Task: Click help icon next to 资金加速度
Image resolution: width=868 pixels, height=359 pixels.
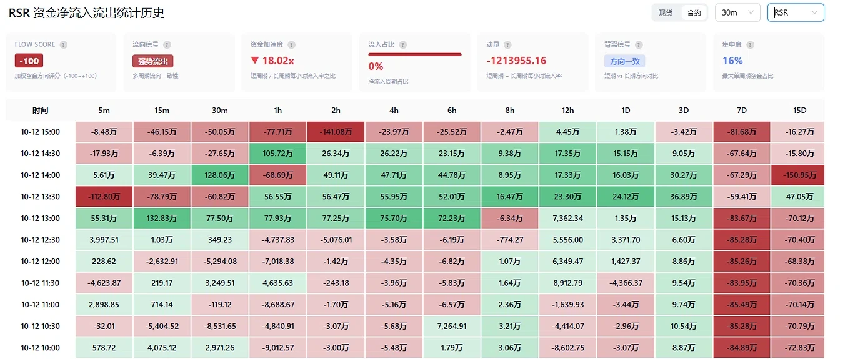Action: click(292, 45)
